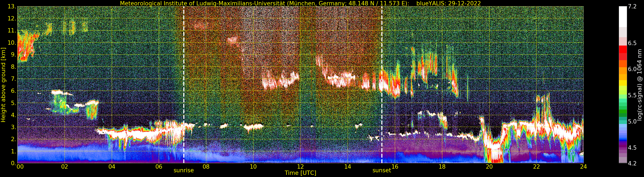Click the time axis tick label '16'
The image size is (644, 177).
click(x=395, y=167)
